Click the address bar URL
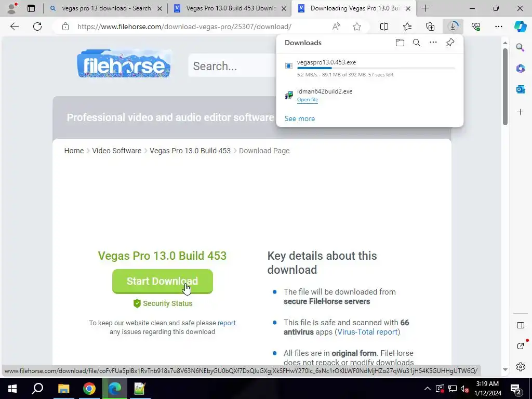This screenshot has height=399, width=532. tap(184, 26)
